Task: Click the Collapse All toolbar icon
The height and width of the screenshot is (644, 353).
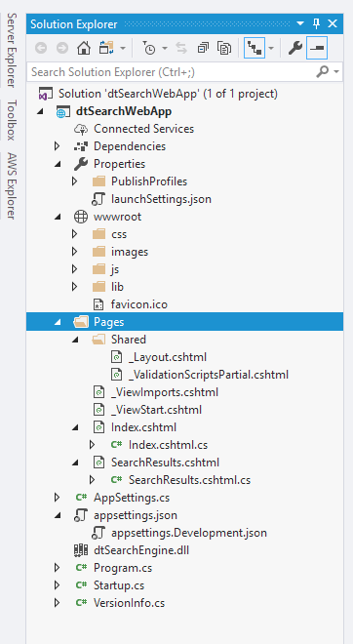Action: tap(203, 48)
